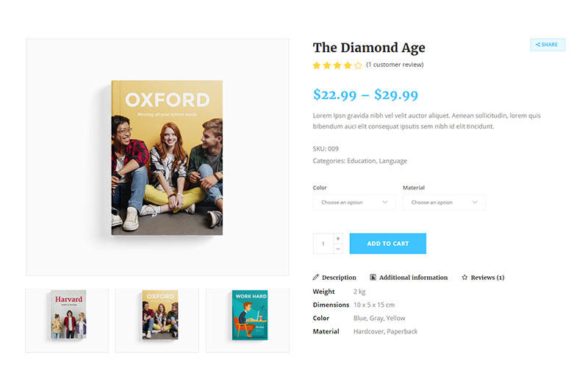The image size is (588, 387).
Task: Increase quantity with the plus button
Action: [x=338, y=239]
